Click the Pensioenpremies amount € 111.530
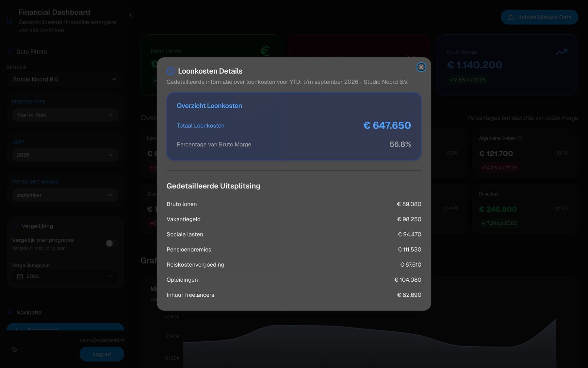 pos(409,249)
